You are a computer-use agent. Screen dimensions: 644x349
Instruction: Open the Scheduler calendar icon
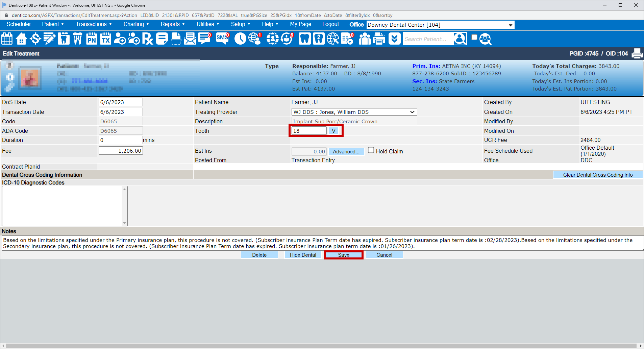(x=7, y=39)
